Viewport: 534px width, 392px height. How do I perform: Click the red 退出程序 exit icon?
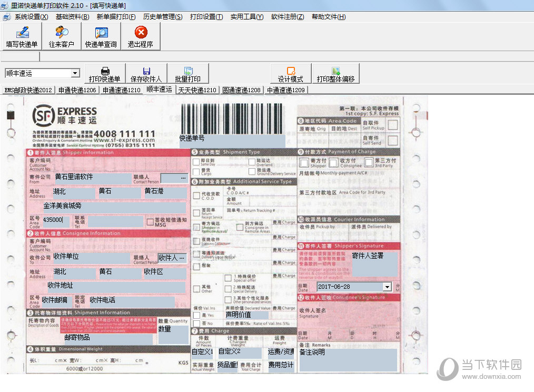tap(140, 37)
